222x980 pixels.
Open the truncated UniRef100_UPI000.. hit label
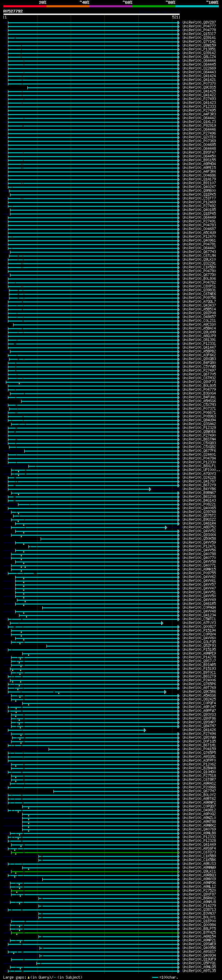coord(201,470)
